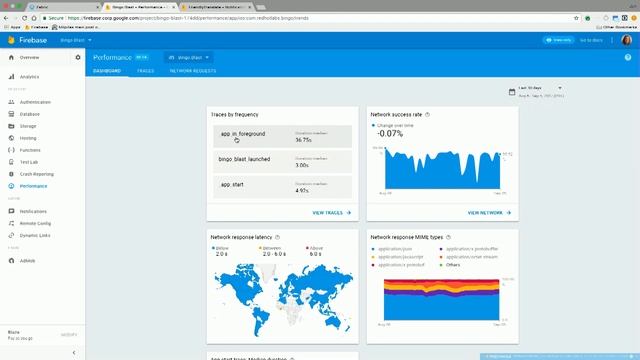Click the Storage folder icon
The height and width of the screenshot is (360, 640).
point(11,126)
